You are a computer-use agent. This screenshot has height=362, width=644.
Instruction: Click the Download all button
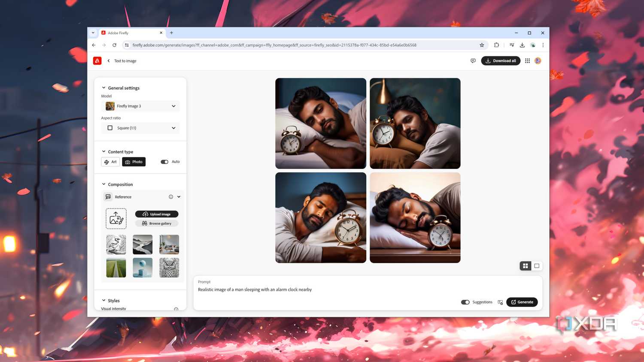pyautogui.click(x=501, y=61)
